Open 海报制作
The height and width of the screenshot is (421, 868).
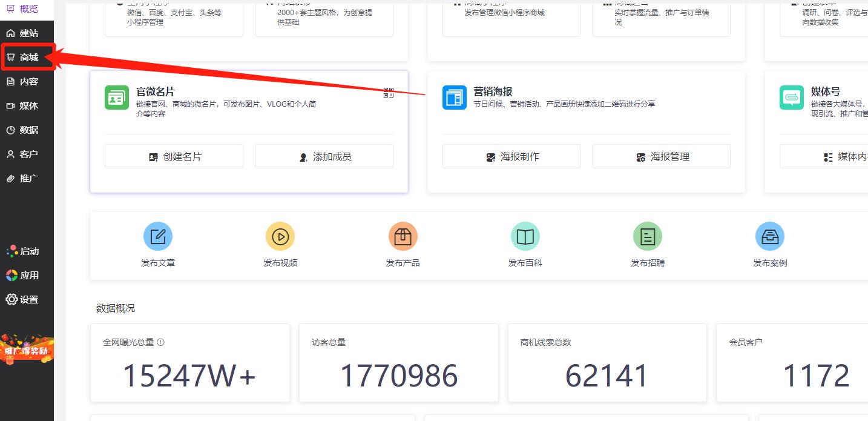(x=511, y=156)
